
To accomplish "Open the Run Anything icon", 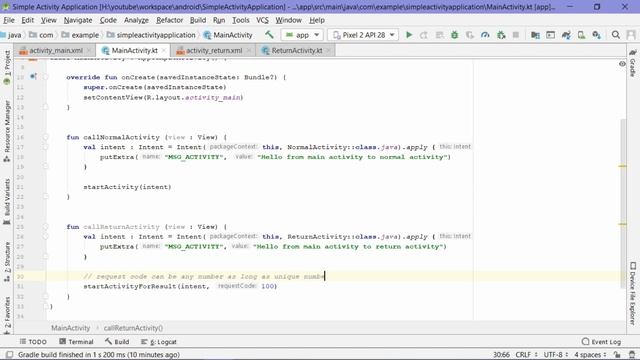I will pos(550,35).
